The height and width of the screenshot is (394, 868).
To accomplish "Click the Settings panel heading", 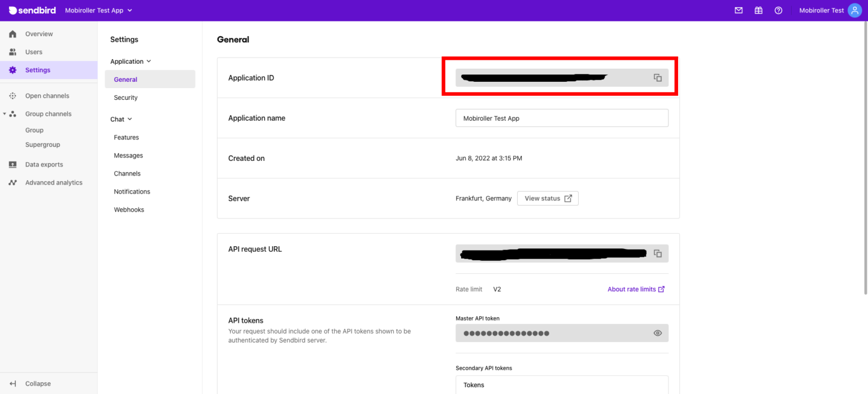I will point(124,40).
